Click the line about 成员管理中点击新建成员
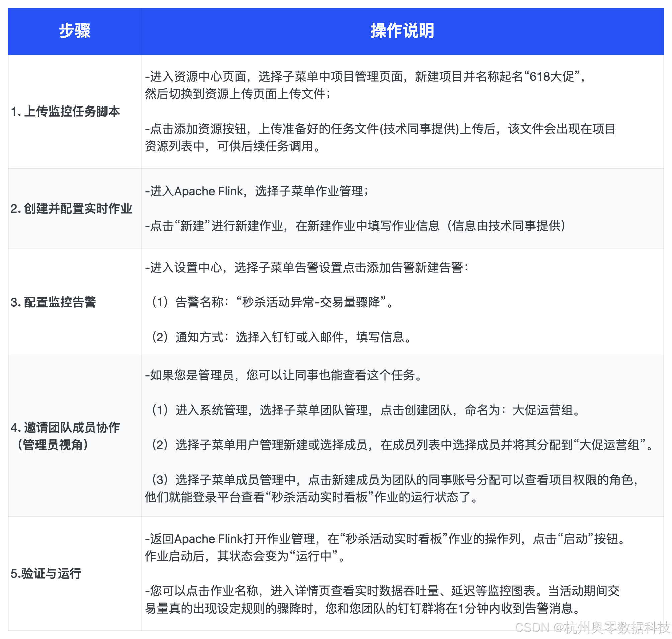This screenshot has width=672, height=639. (x=394, y=480)
